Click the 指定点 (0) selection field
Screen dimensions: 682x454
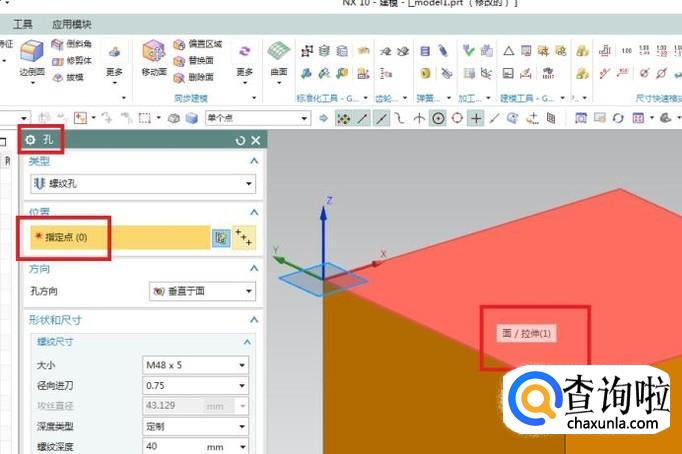(115, 237)
